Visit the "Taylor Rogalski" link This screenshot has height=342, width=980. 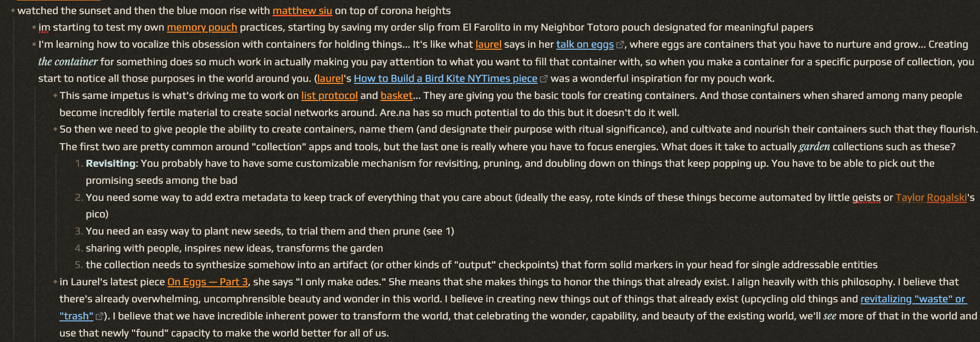pos(931,197)
